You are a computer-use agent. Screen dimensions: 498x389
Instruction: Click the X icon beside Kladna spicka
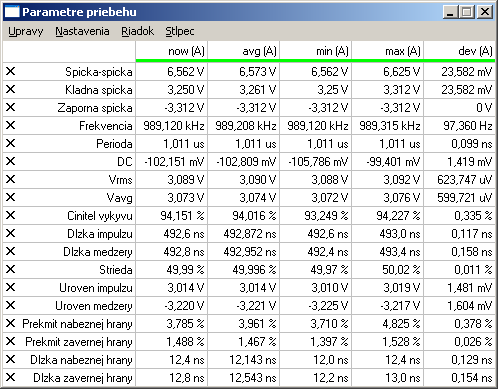pyautogui.click(x=11, y=89)
